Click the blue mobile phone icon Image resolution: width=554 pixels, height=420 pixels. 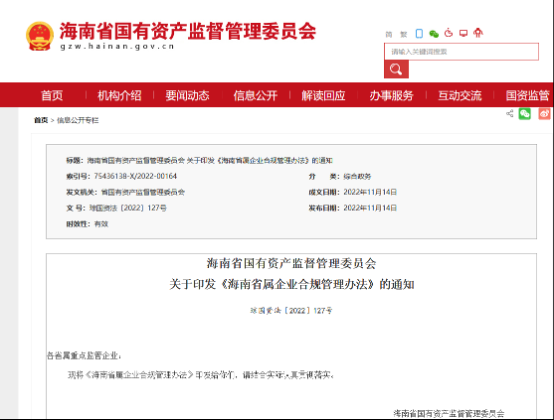click(x=419, y=34)
